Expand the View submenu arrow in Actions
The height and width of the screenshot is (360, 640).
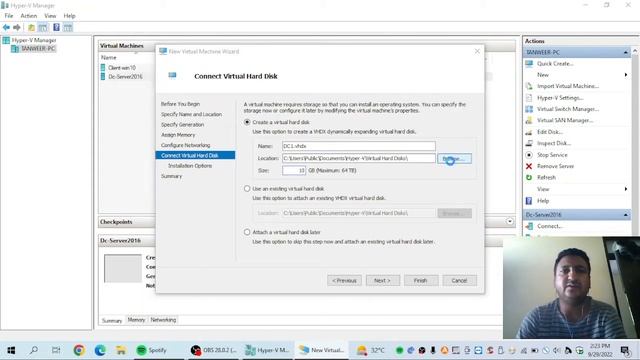(626, 189)
